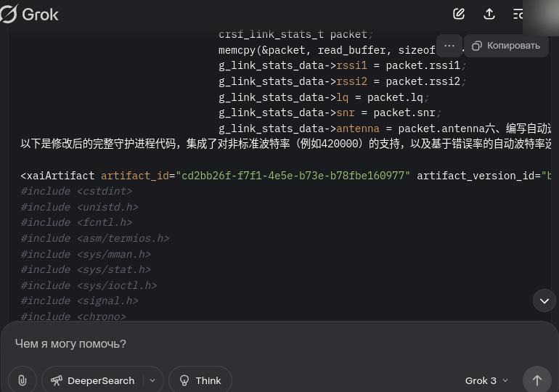
Task: Click the Chinese sentence mentioning 420000
Action: pyautogui.click(x=286, y=144)
